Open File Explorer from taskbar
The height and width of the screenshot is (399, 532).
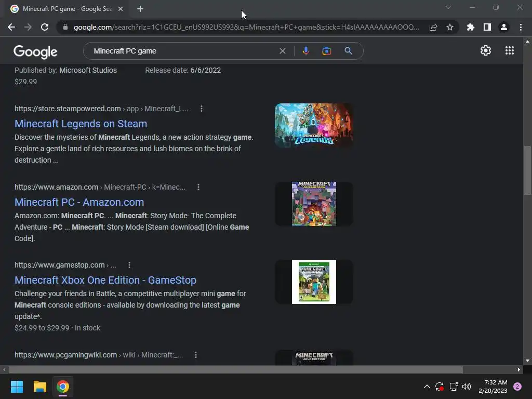[x=39, y=387]
